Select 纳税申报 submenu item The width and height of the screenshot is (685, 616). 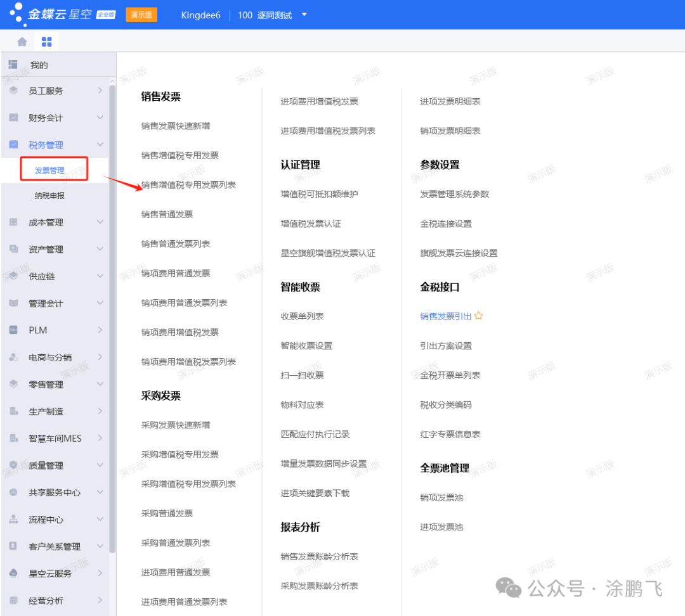49,196
